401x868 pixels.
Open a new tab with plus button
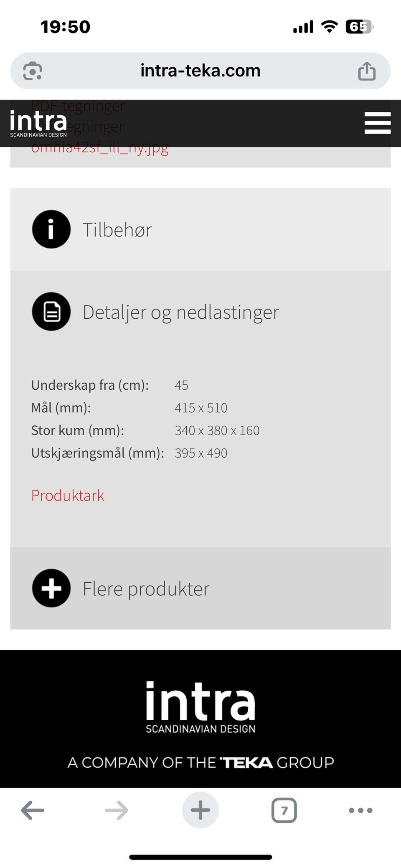coord(200,810)
